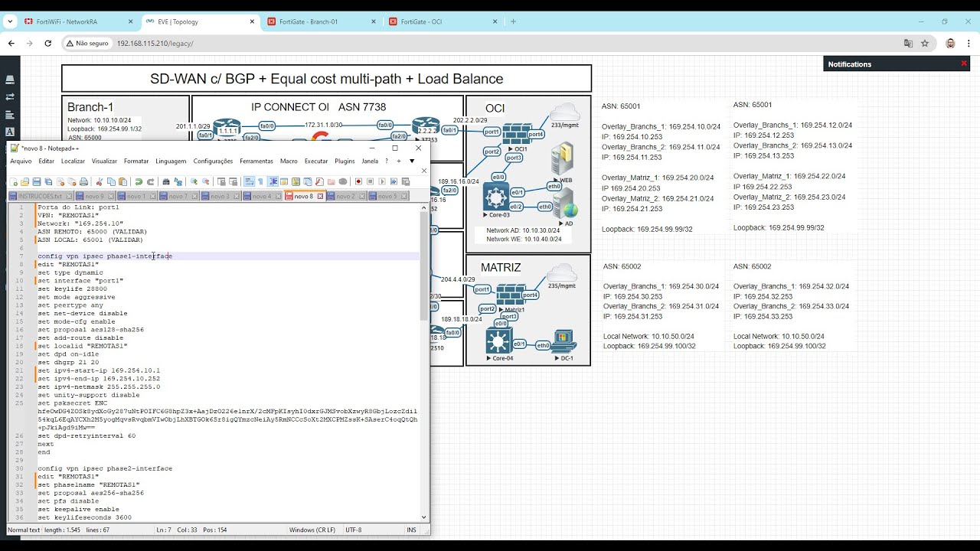Switch to the INSTRUCOES.txt tab

click(x=40, y=196)
